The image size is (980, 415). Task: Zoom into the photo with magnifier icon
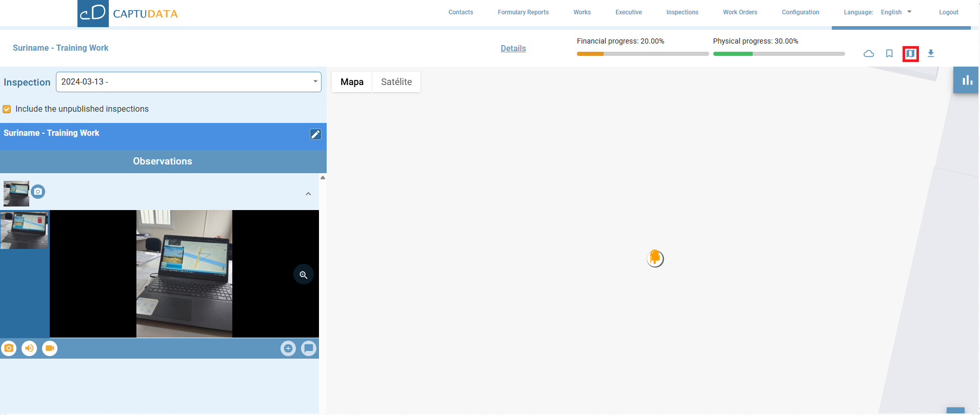(304, 275)
